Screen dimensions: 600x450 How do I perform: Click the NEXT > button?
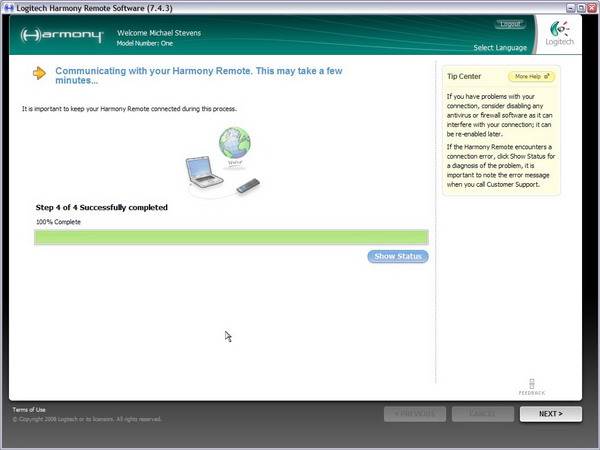click(551, 414)
